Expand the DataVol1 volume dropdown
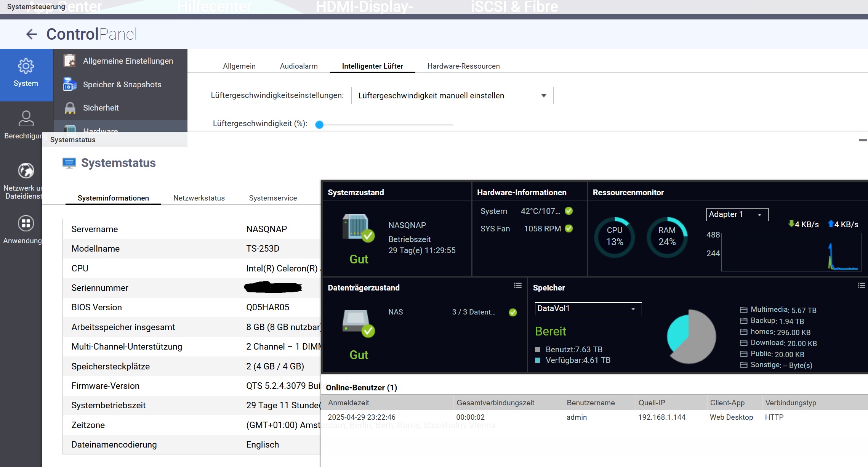This screenshot has height=467, width=868. (x=588, y=309)
